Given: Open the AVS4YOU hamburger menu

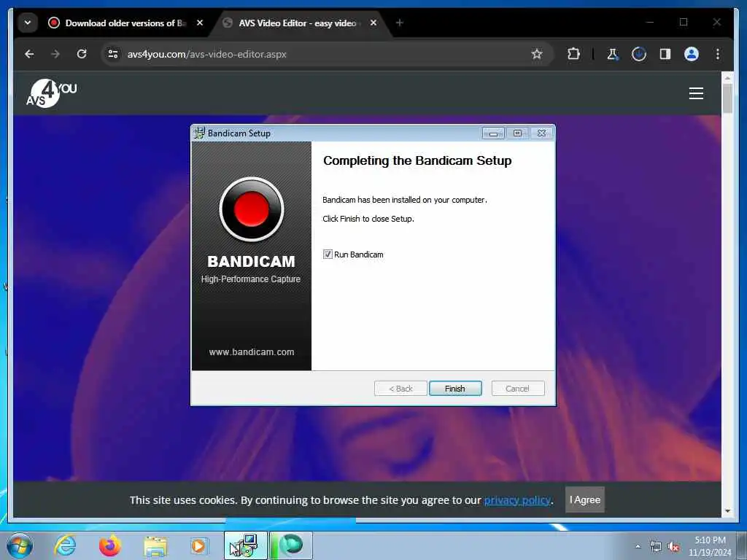Looking at the screenshot, I should [696, 93].
